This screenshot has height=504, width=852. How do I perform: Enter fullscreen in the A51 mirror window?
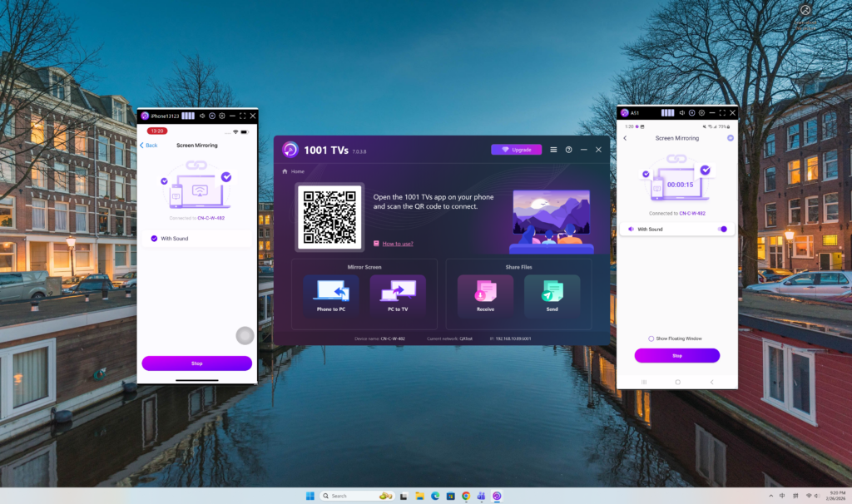[722, 112]
